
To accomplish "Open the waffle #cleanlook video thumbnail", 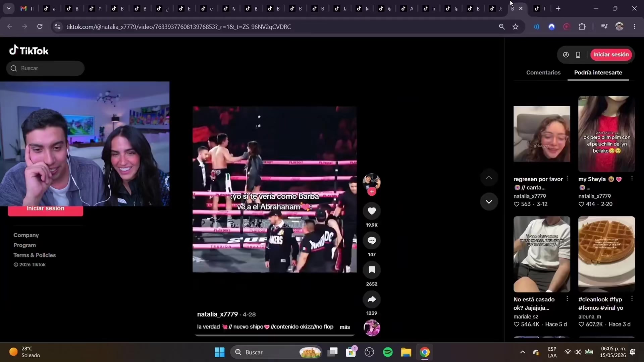I will click(x=606, y=254).
